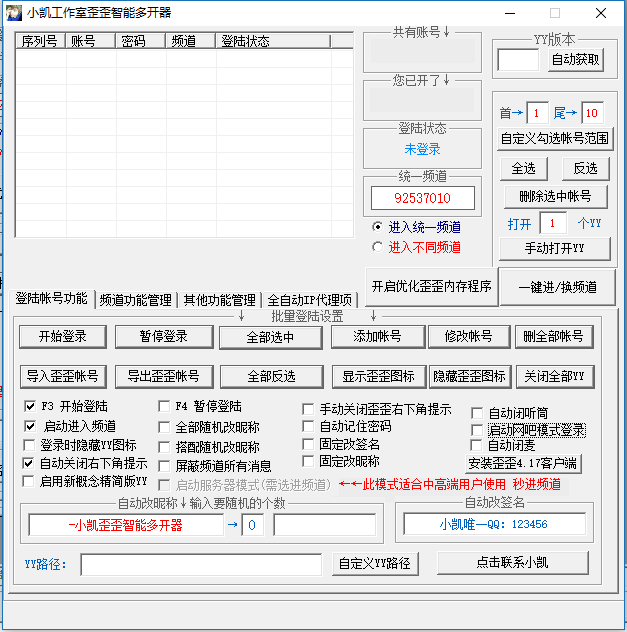Click the 自动改签名 text field

coord(494,524)
